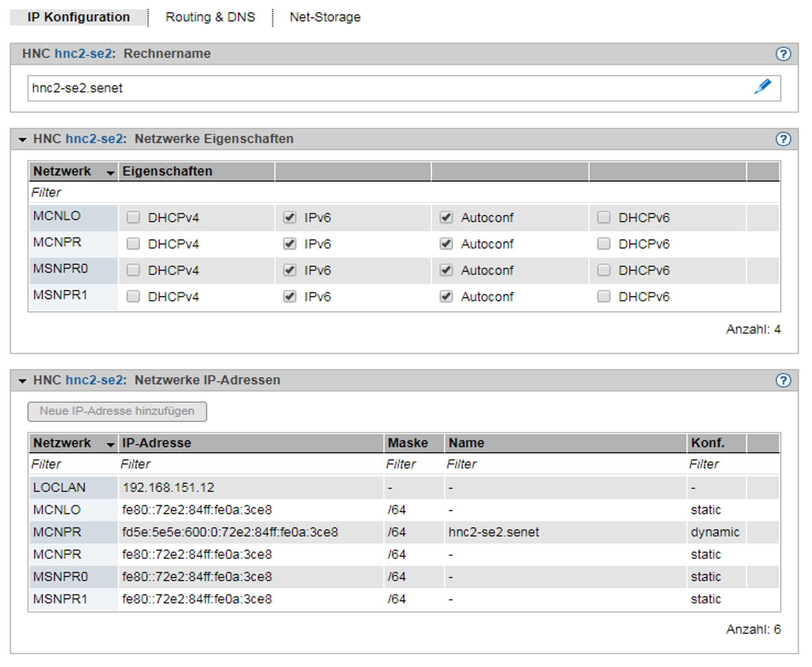This screenshot has height=667, width=812.
Task: Focus the IP-Adressen table's Netzwerk filter field
Action: 73,464
